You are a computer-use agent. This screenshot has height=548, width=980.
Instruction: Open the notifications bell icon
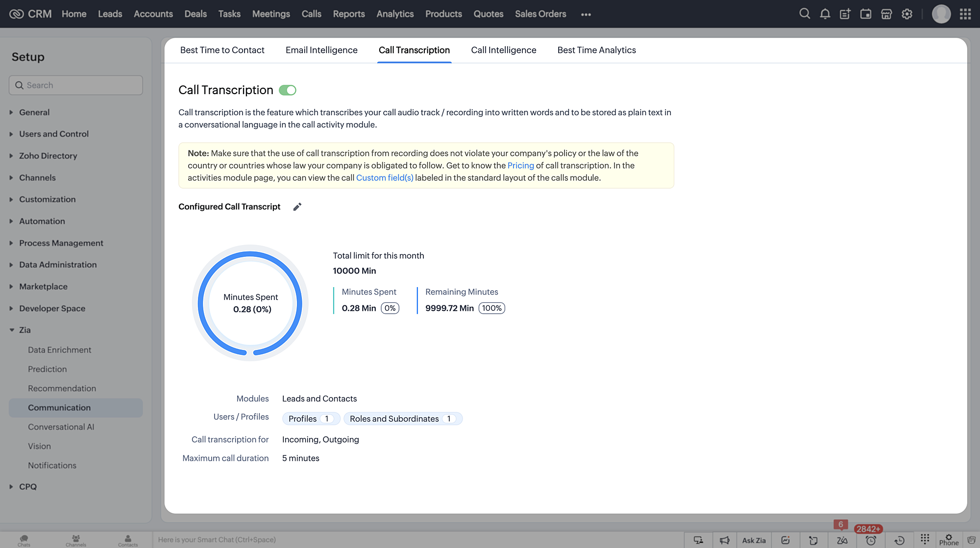825,14
